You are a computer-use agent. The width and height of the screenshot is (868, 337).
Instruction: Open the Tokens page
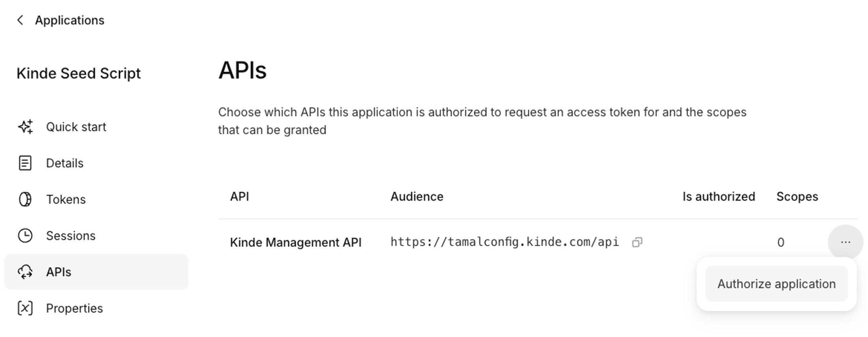coord(66,199)
